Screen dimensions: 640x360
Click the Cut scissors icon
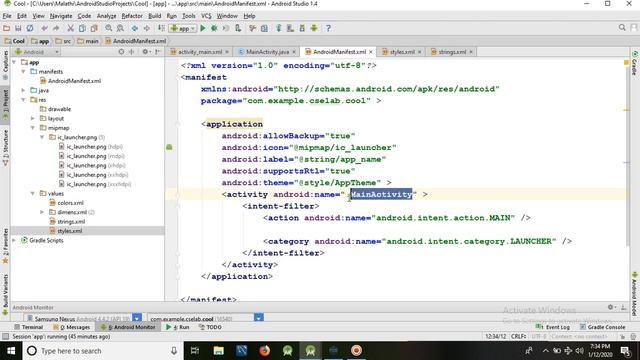pos(71,28)
